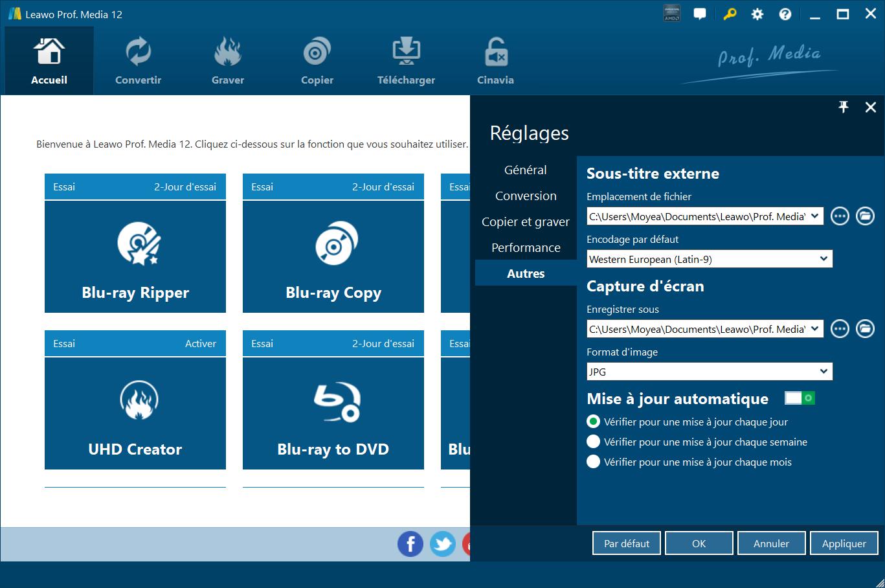
Task: Switch to Copier et graver settings tab
Action: click(x=526, y=222)
